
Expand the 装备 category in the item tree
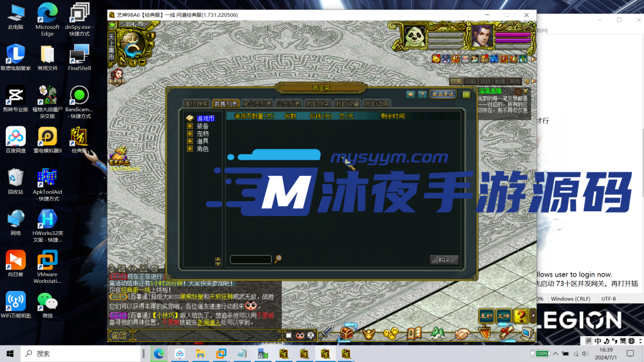click(189, 126)
